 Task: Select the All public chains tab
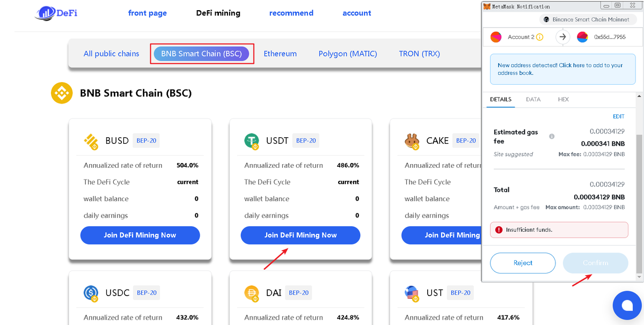[x=111, y=54]
